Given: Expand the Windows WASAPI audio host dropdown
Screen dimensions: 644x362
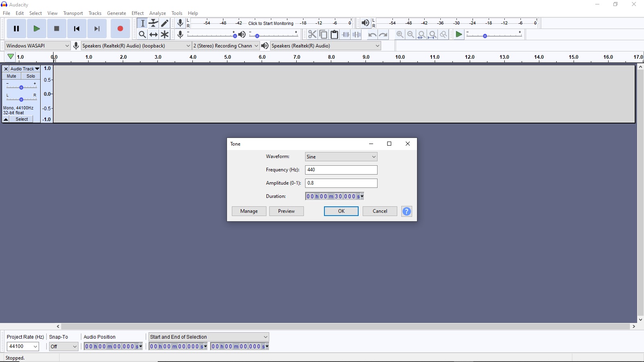Looking at the screenshot, I should click(38, 46).
